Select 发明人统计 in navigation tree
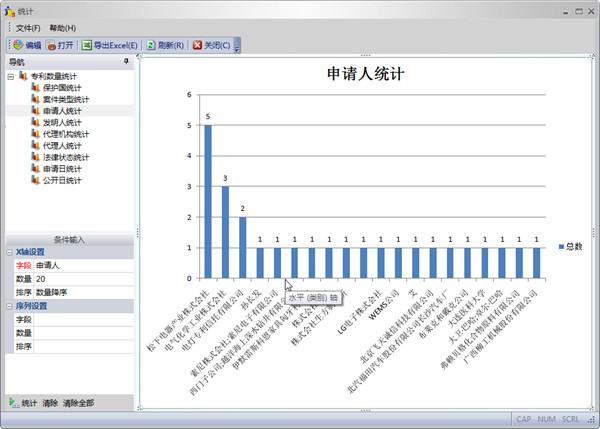Screen dimensions: 600x429 [x=62, y=122]
